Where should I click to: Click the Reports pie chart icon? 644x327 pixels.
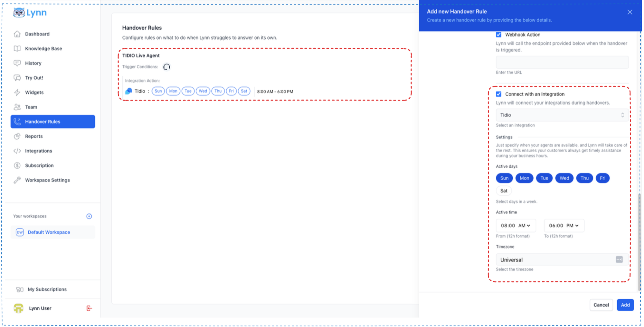click(17, 136)
